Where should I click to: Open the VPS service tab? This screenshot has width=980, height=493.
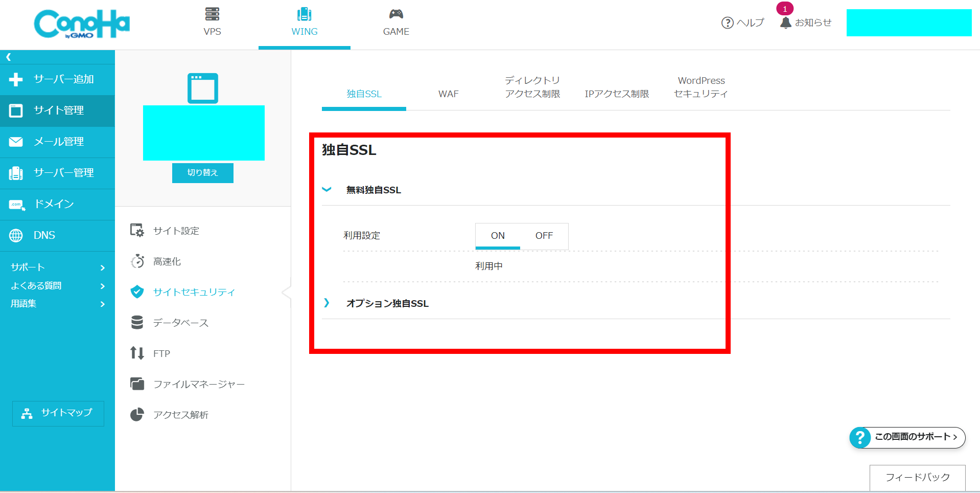tap(212, 22)
